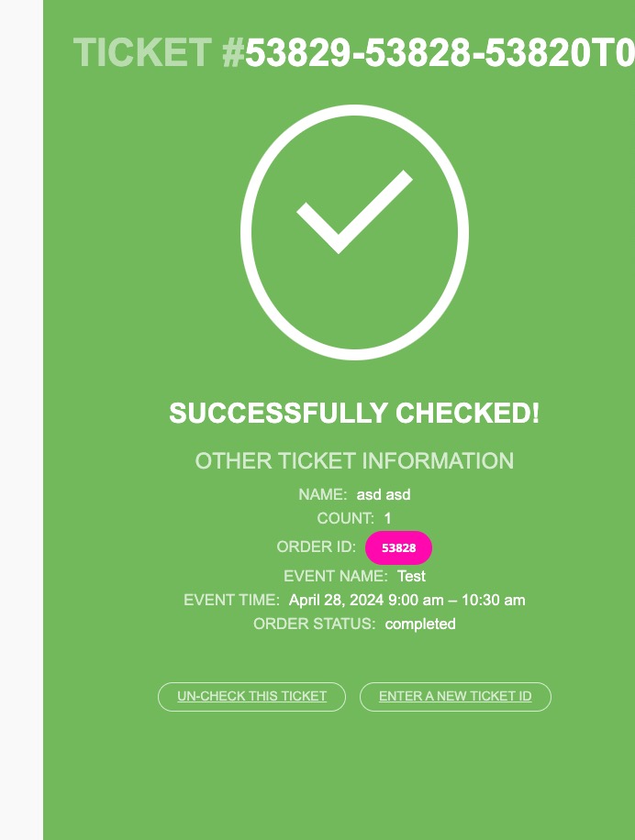Click the UN-CHECK THIS TICKET underlined link text

pos(251,696)
